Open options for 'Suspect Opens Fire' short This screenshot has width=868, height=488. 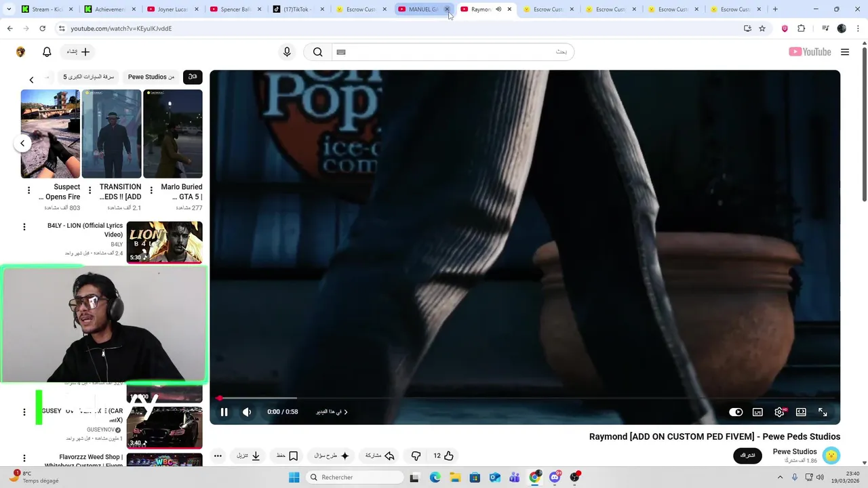(x=28, y=190)
